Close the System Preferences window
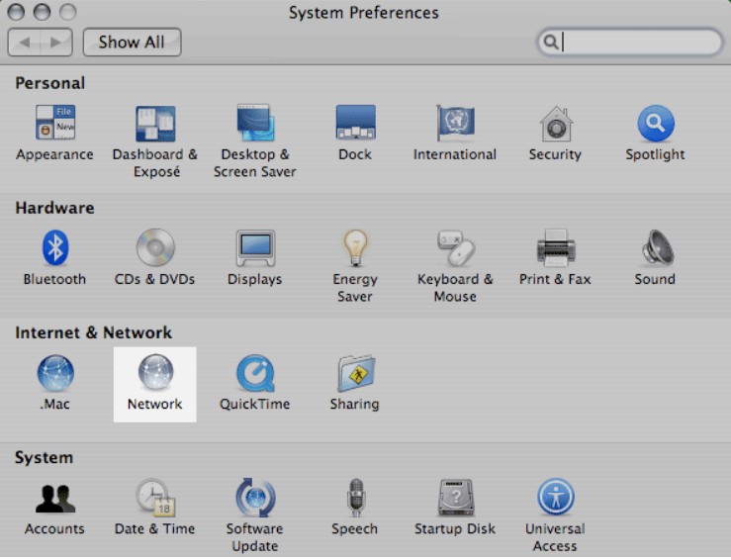This screenshot has width=731, height=560. pos(16,12)
